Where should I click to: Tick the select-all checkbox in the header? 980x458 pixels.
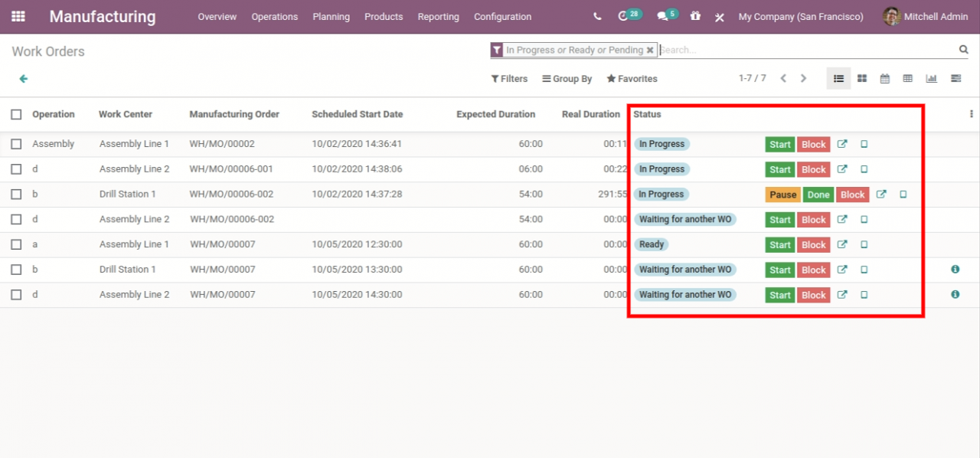(x=16, y=113)
